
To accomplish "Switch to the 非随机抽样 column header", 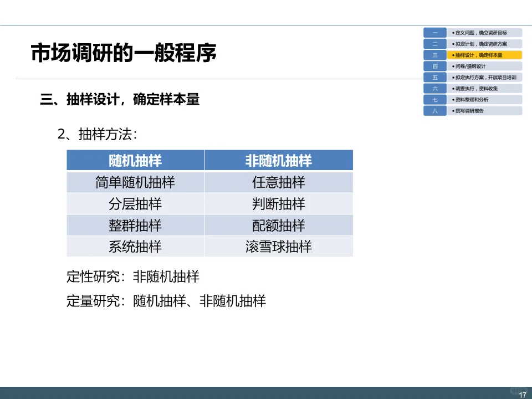I will [x=278, y=160].
